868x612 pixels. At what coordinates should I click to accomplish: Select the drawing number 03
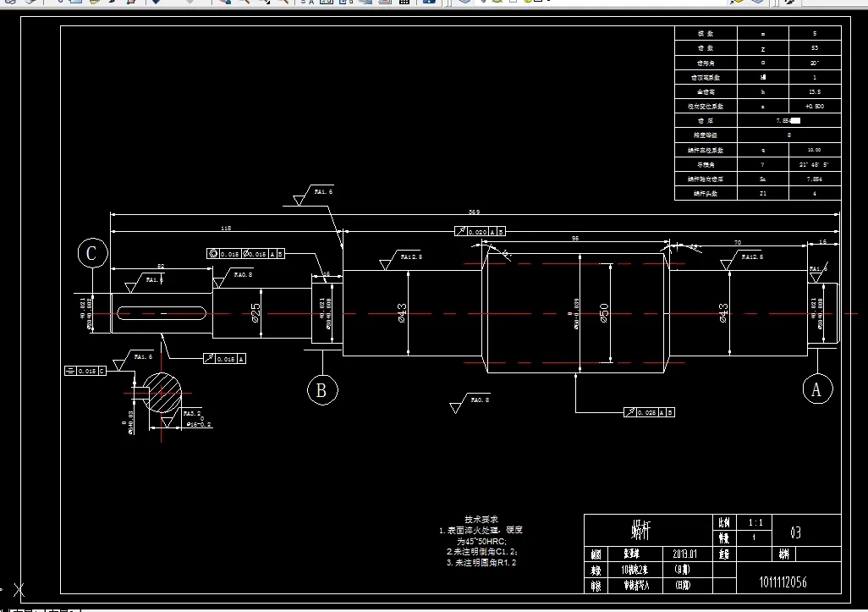(x=795, y=532)
